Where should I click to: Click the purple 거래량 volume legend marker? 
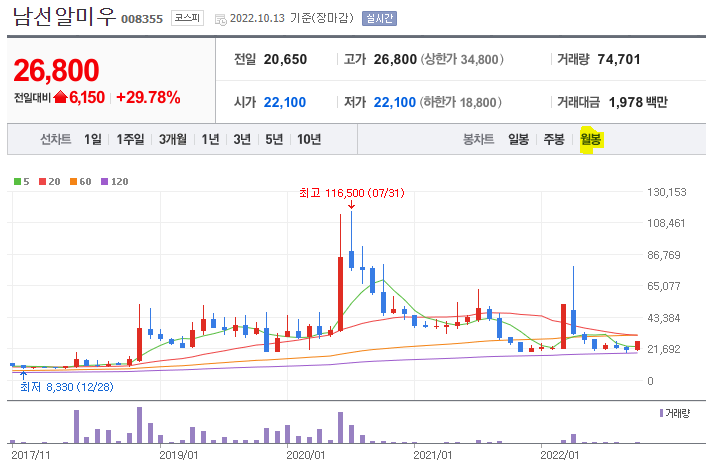[x=661, y=413]
